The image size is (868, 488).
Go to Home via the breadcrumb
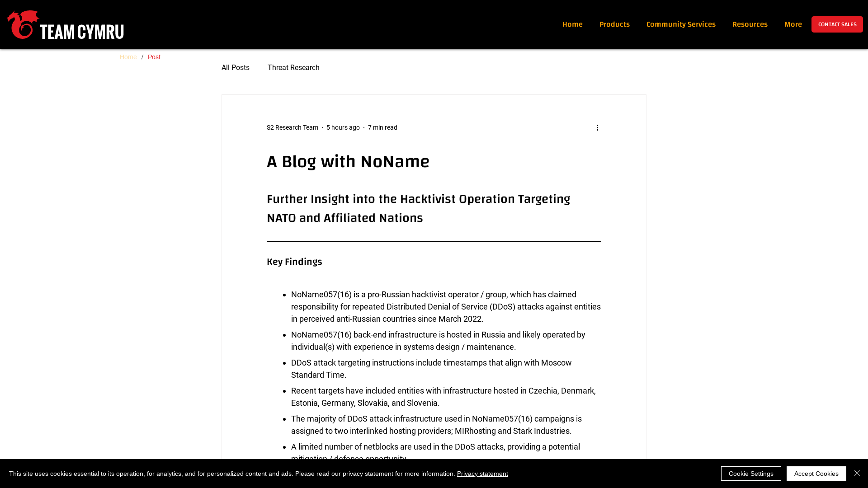(128, 57)
